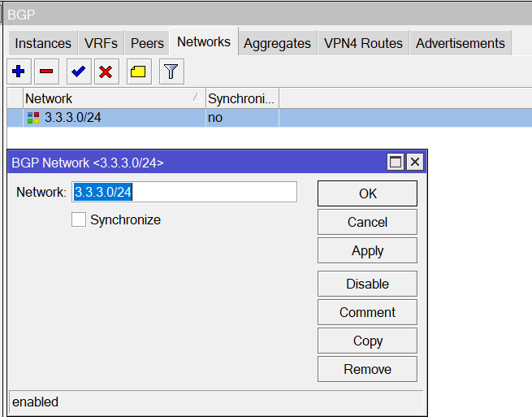532x417 pixels.
Task: Click the yellow comment note icon
Action: pyautogui.click(x=138, y=72)
